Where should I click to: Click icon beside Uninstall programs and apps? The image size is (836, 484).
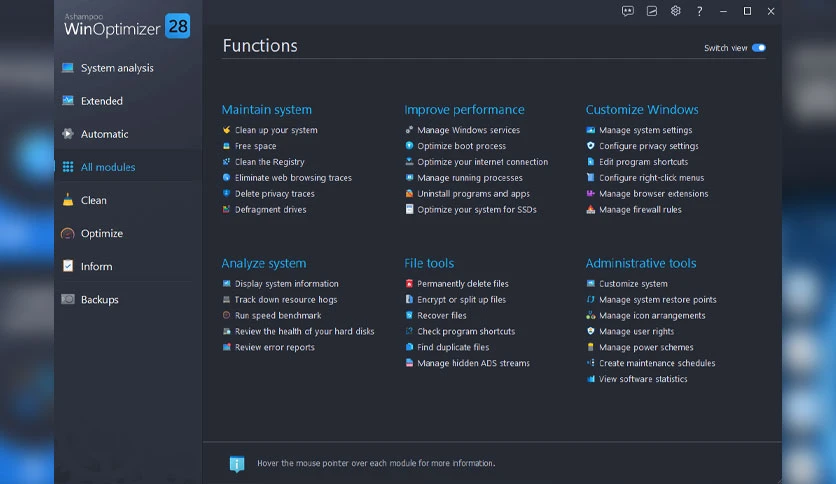[x=409, y=193]
